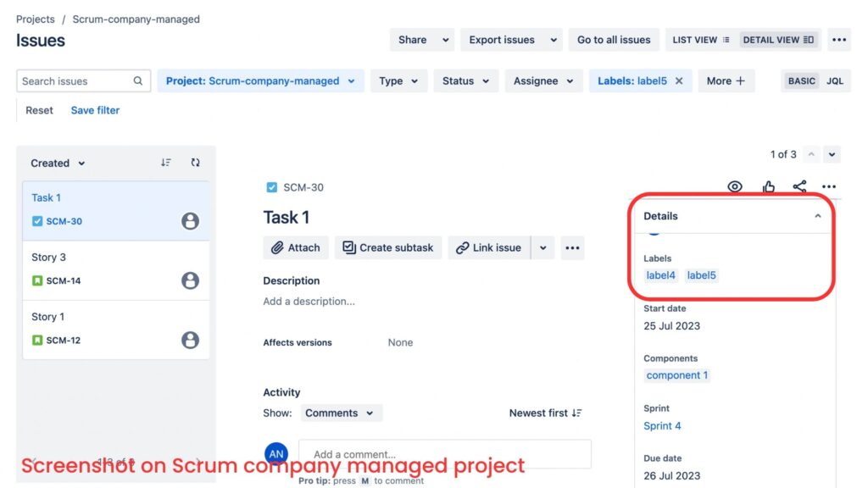Go to next issue arrow
The width and height of the screenshot is (868, 488).
pos(832,154)
